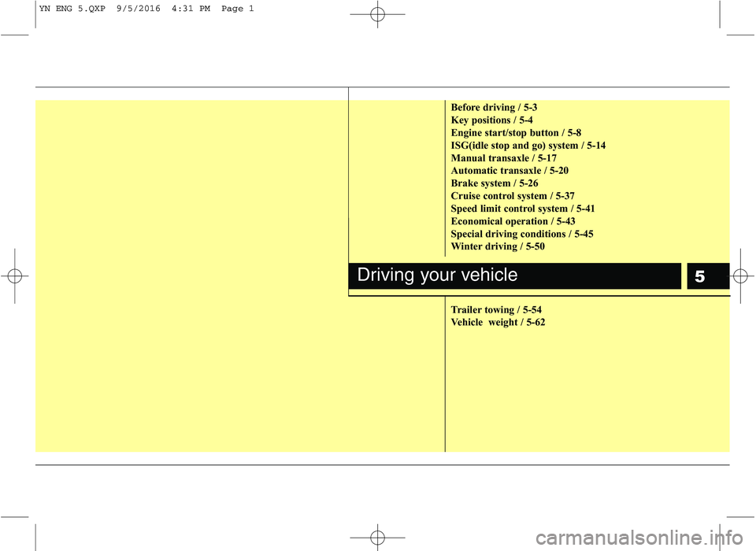Select Economical operation / 5-43 entry

coord(512,221)
